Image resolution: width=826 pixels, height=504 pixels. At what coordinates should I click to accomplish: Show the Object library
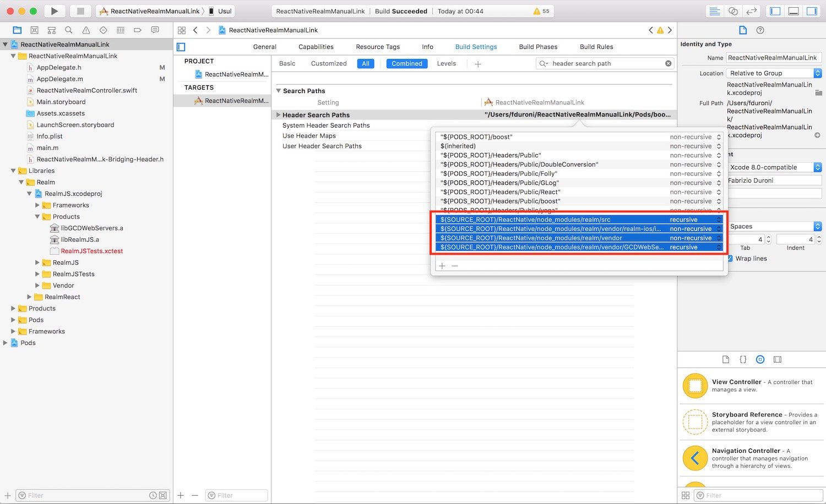760,359
